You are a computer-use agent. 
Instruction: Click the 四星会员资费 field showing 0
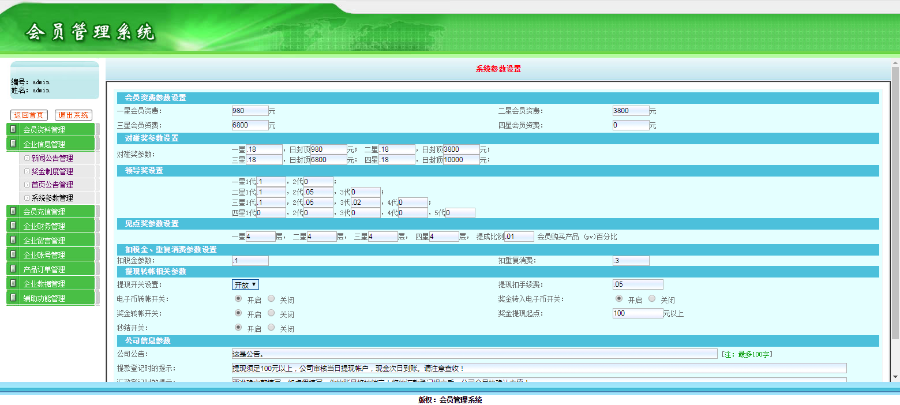pos(631,125)
